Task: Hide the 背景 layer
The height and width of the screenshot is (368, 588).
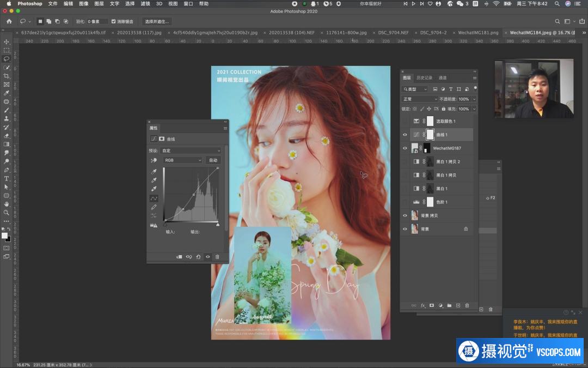Action: coord(405,229)
